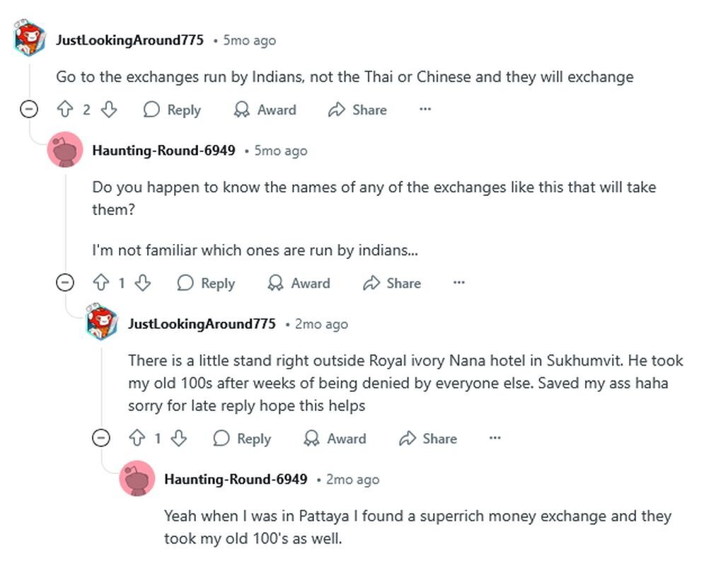Collapse the Royal ivory Nana hotel reply thread

click(x=101, y=439)
